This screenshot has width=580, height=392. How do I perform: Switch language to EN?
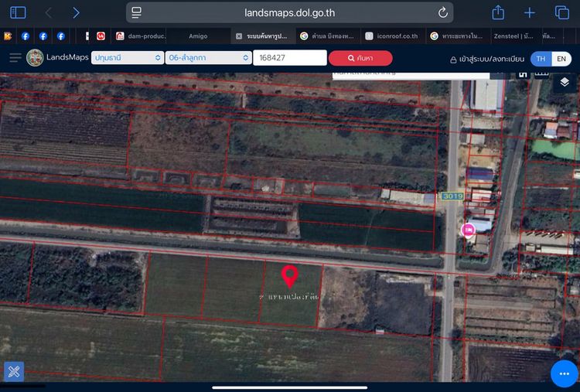coord(561,59)
